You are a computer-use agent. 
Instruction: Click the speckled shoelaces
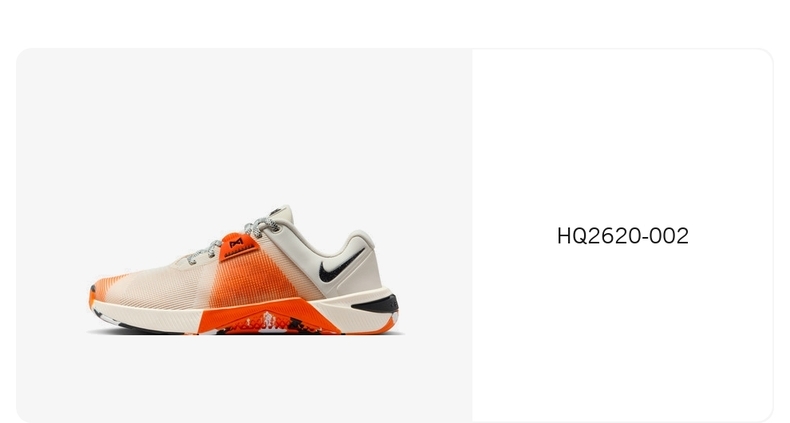pos(234,238)
